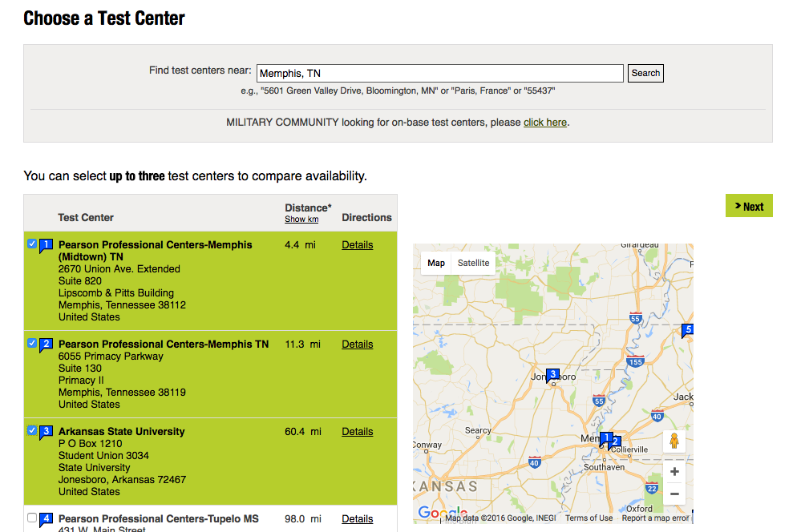Check the Tupelo MS test center checkbox
Screen dimensions: 805x532
coord(31,518)
